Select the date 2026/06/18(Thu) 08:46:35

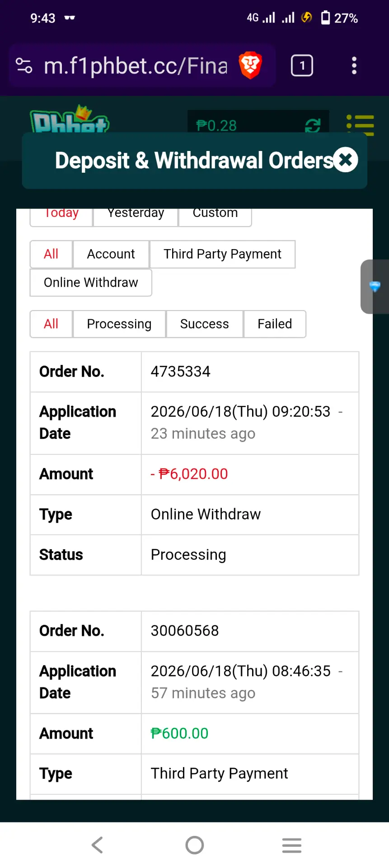(x=240, y=671)
